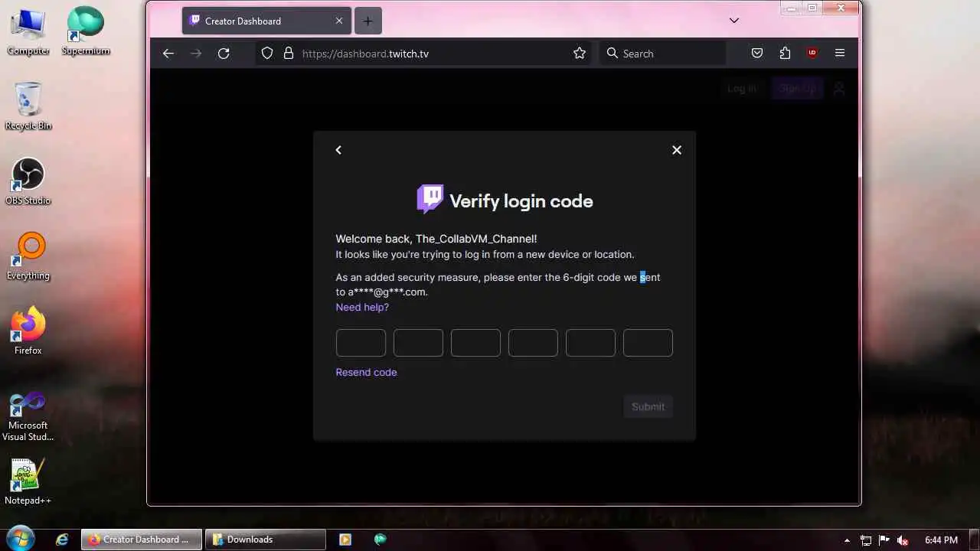
Task: Open the Pocket save icon
Action: (x=757, y=54)
